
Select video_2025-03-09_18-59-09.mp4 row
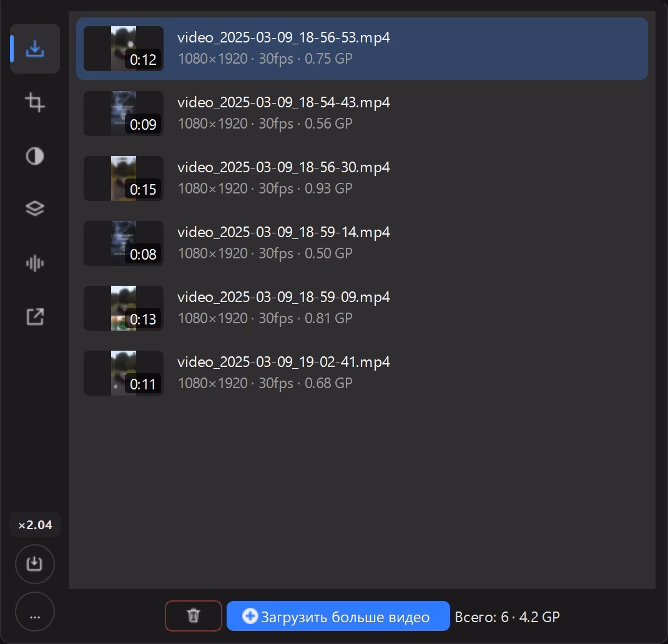[362, 308]
